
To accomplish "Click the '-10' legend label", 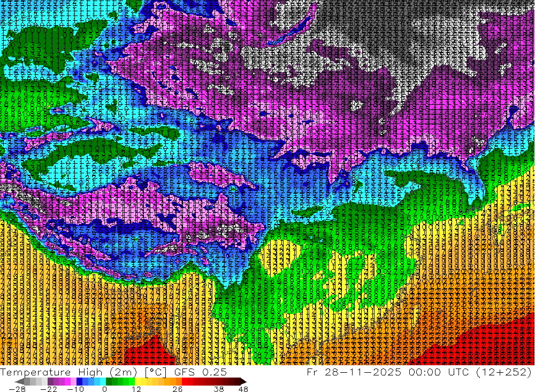I will pyautogui.click(x=75, y=389).
